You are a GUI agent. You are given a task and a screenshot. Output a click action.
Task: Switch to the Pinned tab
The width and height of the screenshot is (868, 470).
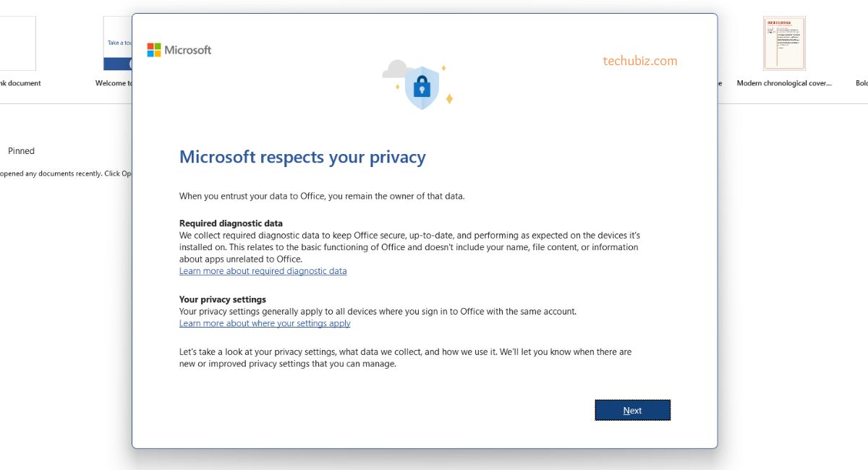coord(21,151)
